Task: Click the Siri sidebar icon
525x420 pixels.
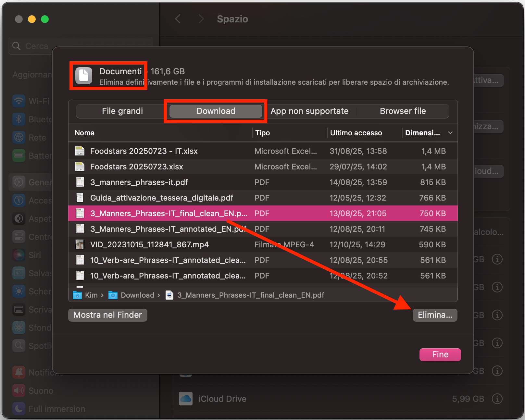Action: [19, 255]
